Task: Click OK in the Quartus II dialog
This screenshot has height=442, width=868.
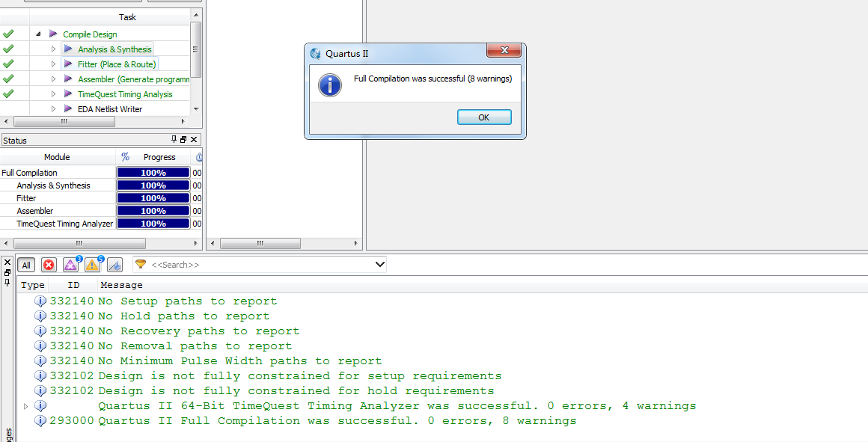Action: (484, 117)
